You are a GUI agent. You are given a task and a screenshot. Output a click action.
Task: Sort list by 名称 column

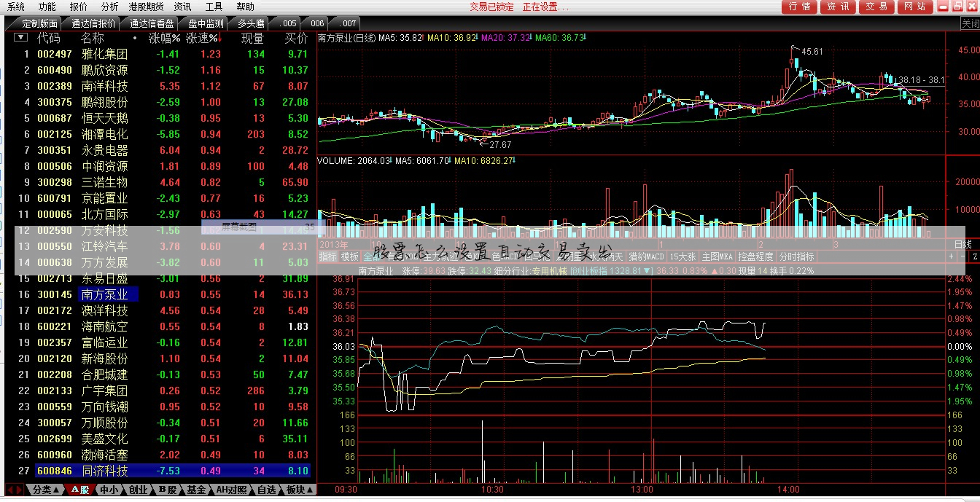[x=93, y=38]
